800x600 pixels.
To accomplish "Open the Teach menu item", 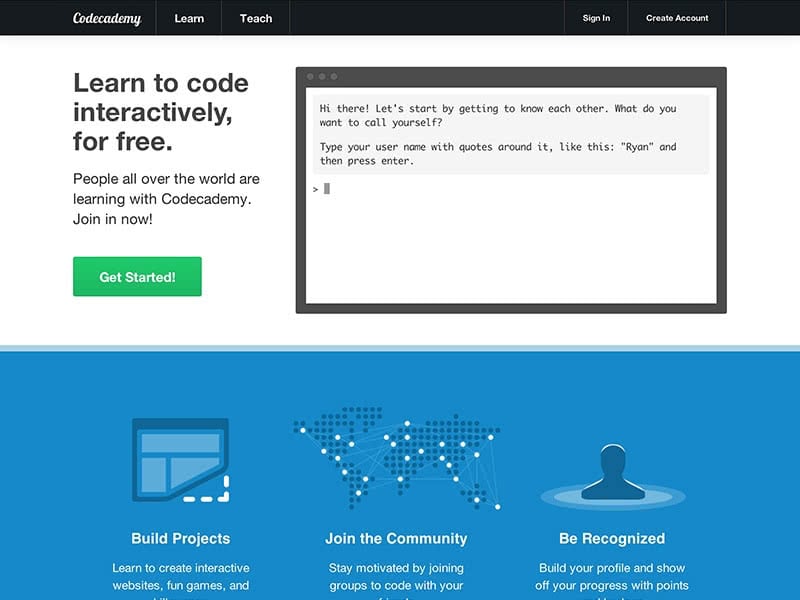I will [256, 18].
